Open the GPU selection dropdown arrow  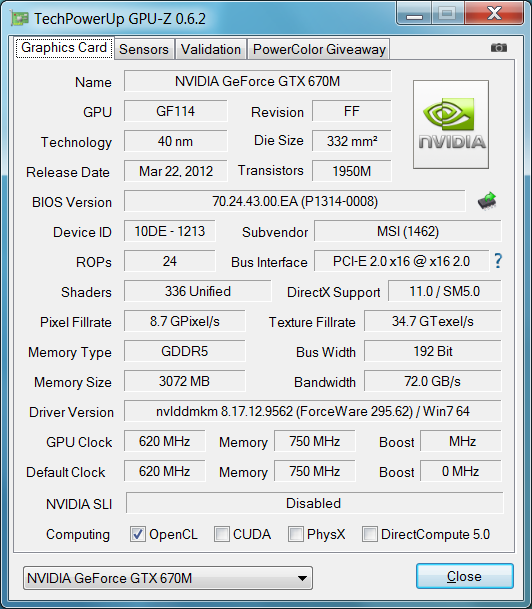click(302, 578)
